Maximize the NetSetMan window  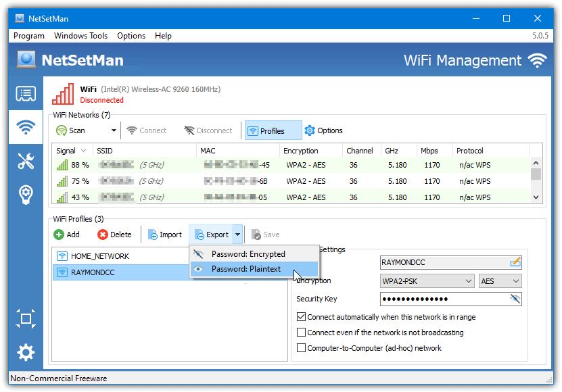click(x=507, y=18)
